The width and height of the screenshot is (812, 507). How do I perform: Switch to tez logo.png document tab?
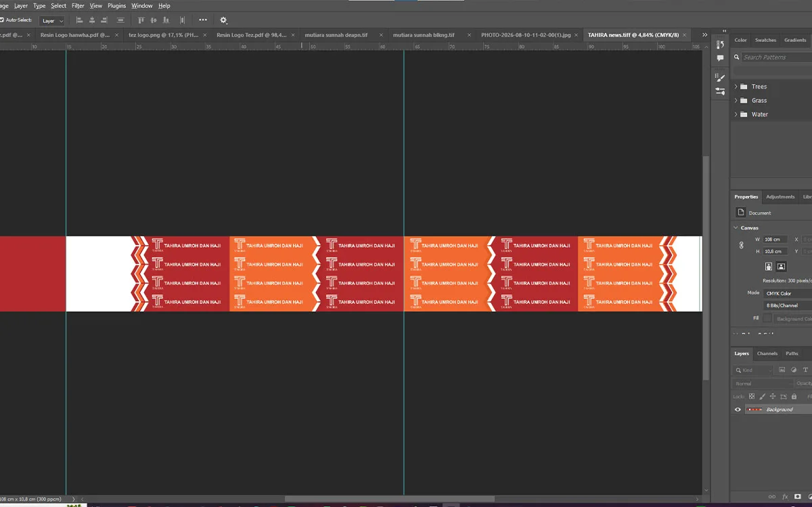pos(164,35)
